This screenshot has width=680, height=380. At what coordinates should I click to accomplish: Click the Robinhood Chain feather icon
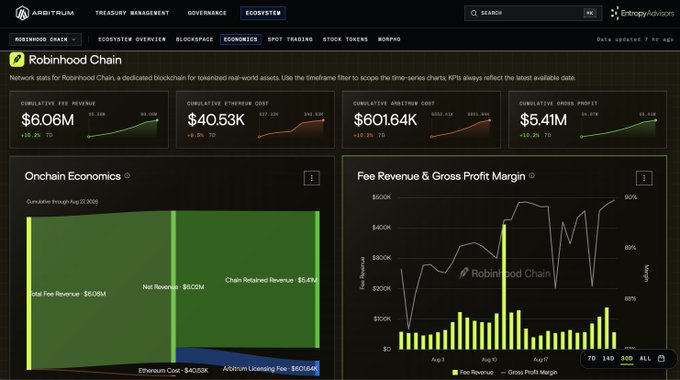[17, 59]
